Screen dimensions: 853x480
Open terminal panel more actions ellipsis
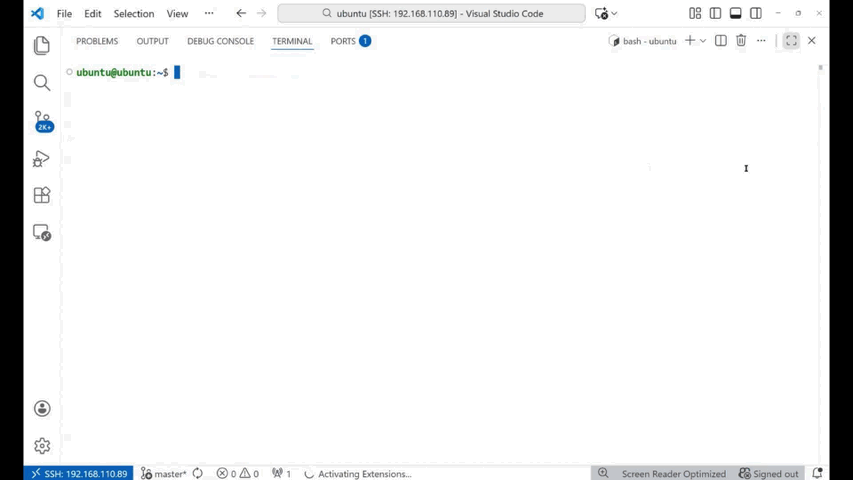[761, 41]
